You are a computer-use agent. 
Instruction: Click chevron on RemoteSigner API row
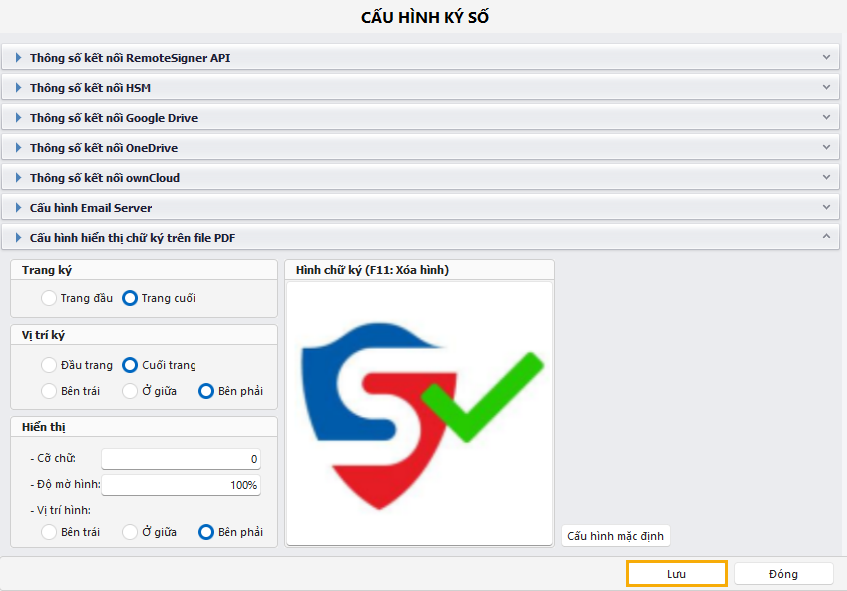pos(826,57)
